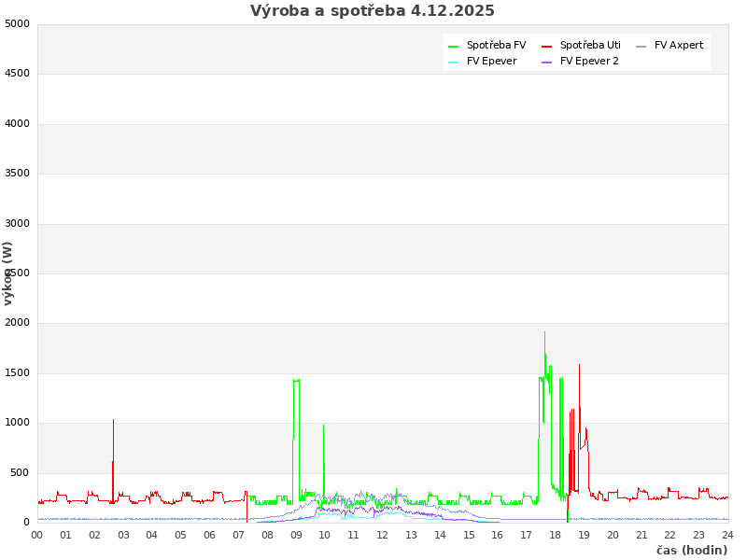Click the blue FV Axpert legend swatch
Viewport: 747px width, 560px height.
pyautogui.click(x=641, y=46)
